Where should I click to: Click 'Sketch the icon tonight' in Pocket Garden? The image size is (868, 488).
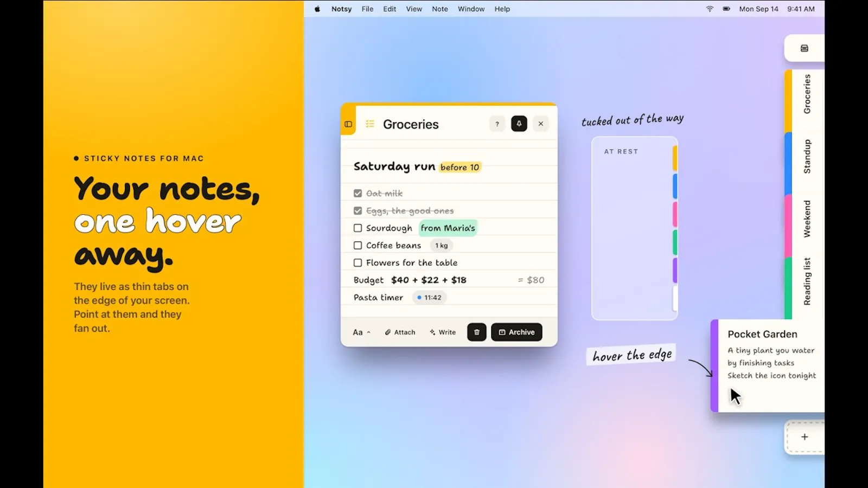point(771,375)
